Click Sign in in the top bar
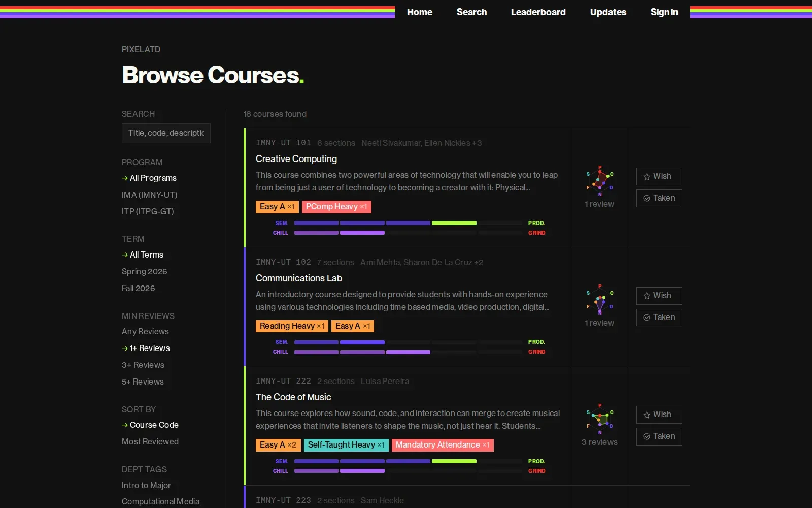The image size is (812, 508). point(664,12)
